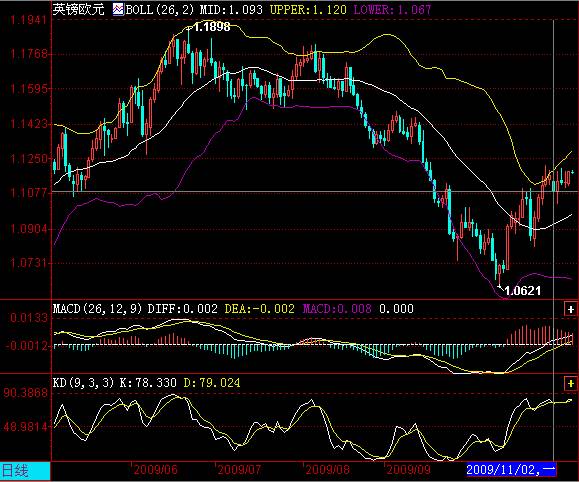Screen dimensions: 579x482
Task: Click the KD(9,3,3) indicator label
Action: click(83, 383)
